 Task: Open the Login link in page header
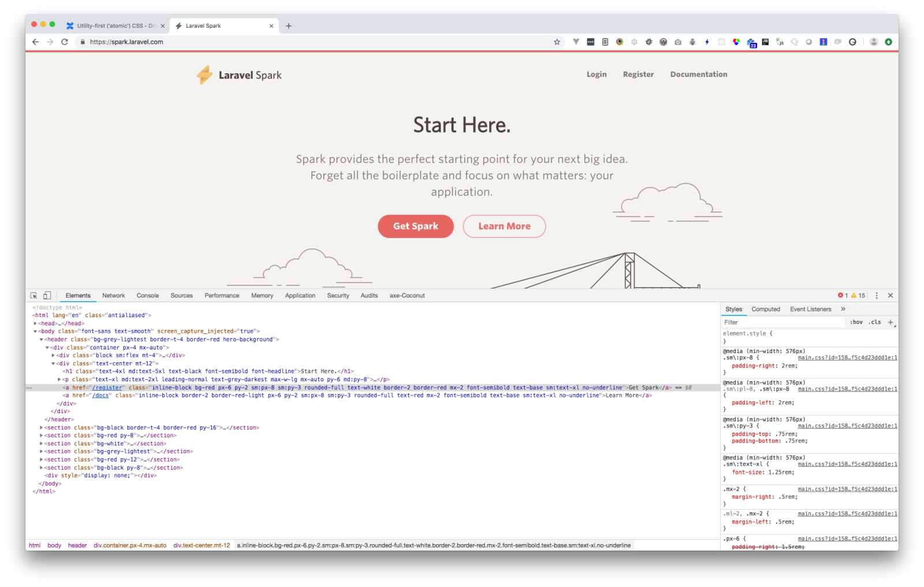click(597, 75)
